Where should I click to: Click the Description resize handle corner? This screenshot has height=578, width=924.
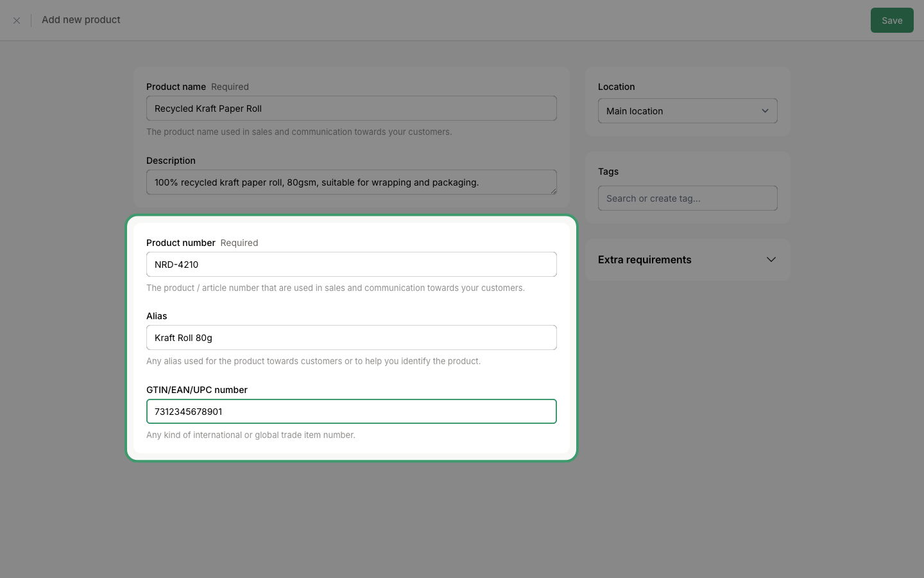coord(553,191)
